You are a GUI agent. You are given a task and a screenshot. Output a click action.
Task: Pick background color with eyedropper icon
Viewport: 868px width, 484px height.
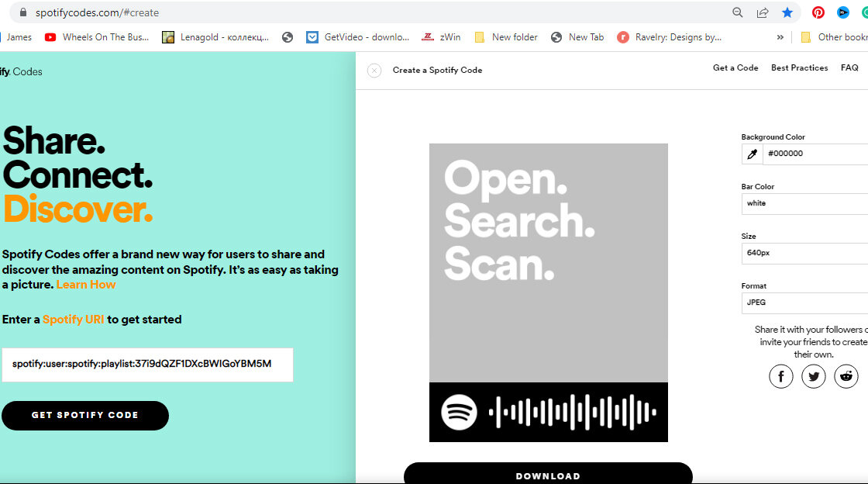click(x=752, y=154)
